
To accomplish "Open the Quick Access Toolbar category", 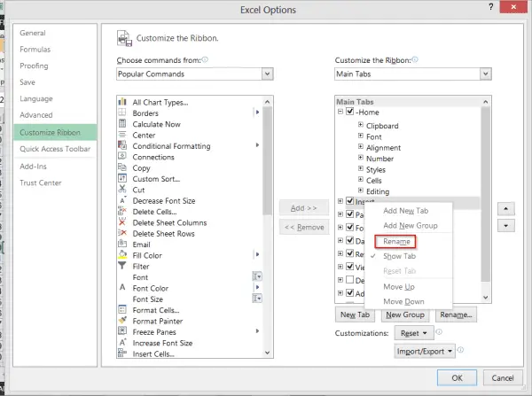I will 55,149.
